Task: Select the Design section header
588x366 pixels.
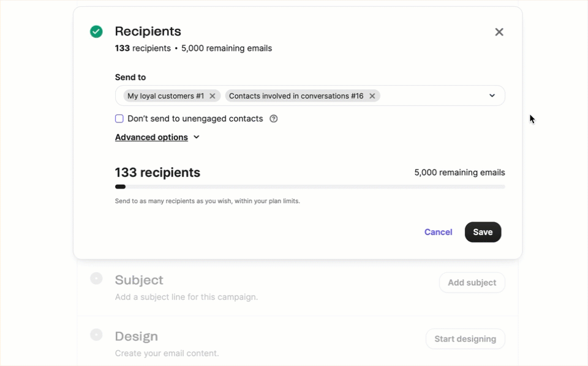Action: (x=136, y=336)
